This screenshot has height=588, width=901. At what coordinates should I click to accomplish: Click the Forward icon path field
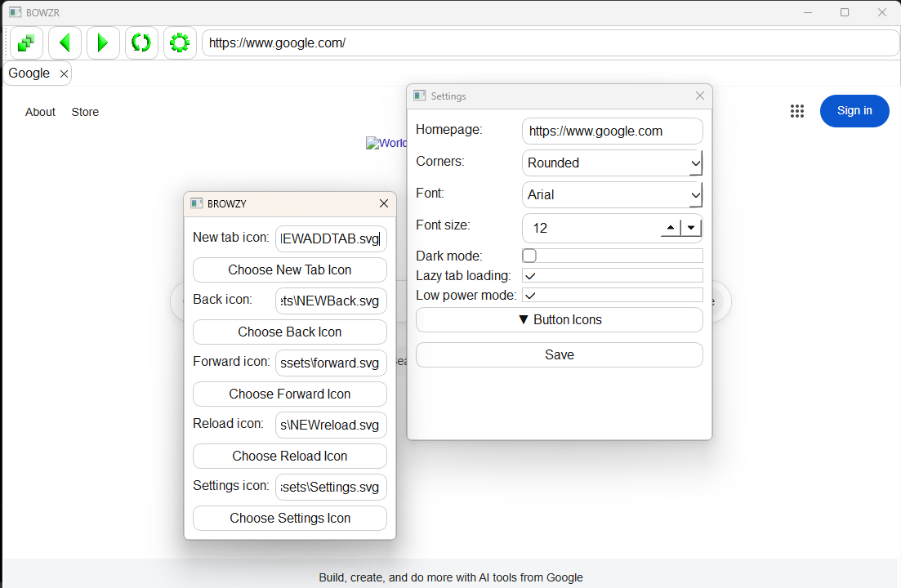[331, 363]
